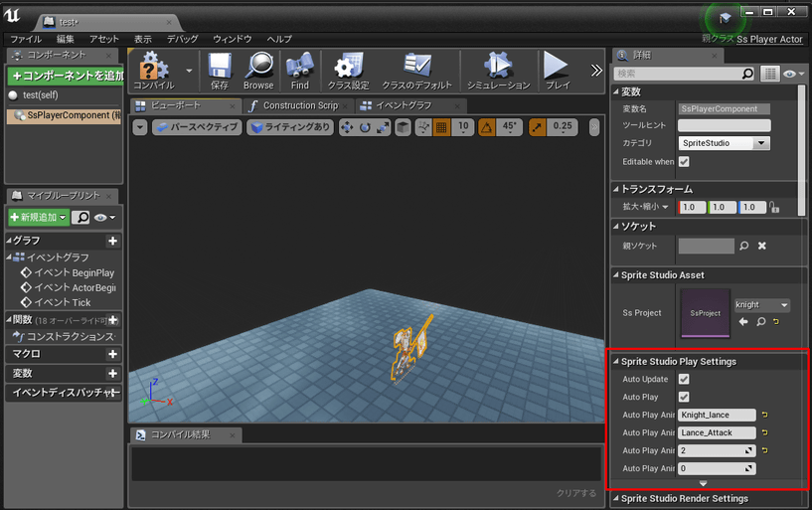Select イベント BeginPlay in My Blueprint

[68, 272]
